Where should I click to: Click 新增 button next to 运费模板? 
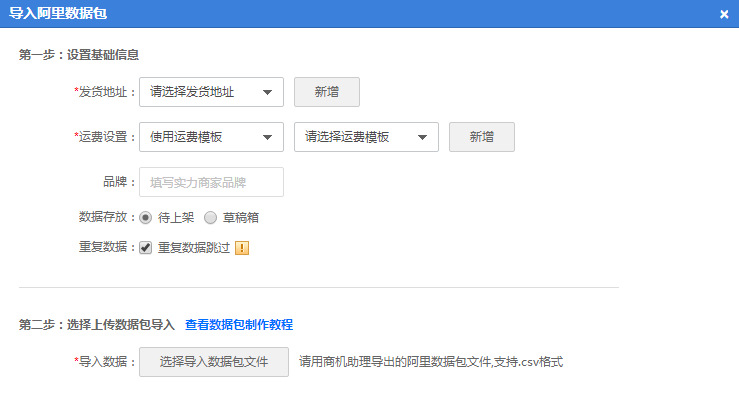(482, 137)
